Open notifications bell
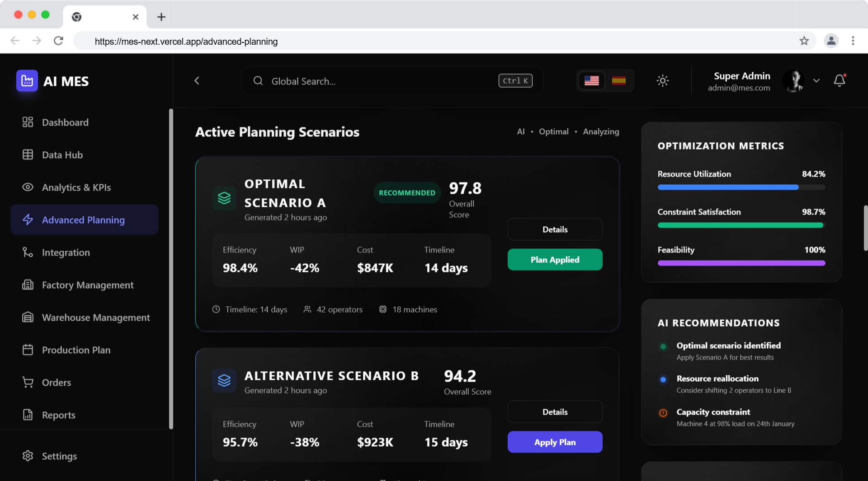The height and width of the screenshot is (481, 868). pos(840,81)
